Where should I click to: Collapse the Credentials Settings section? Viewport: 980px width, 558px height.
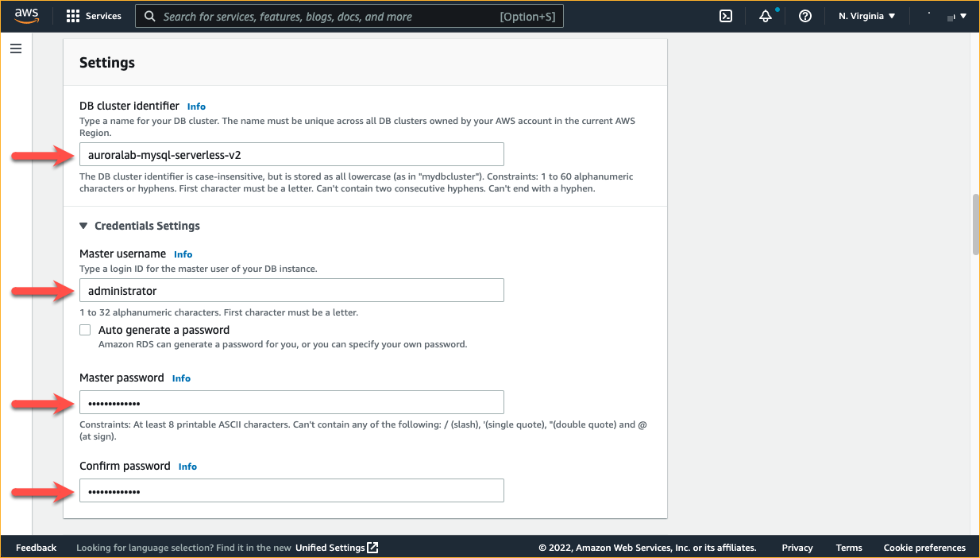84,226
